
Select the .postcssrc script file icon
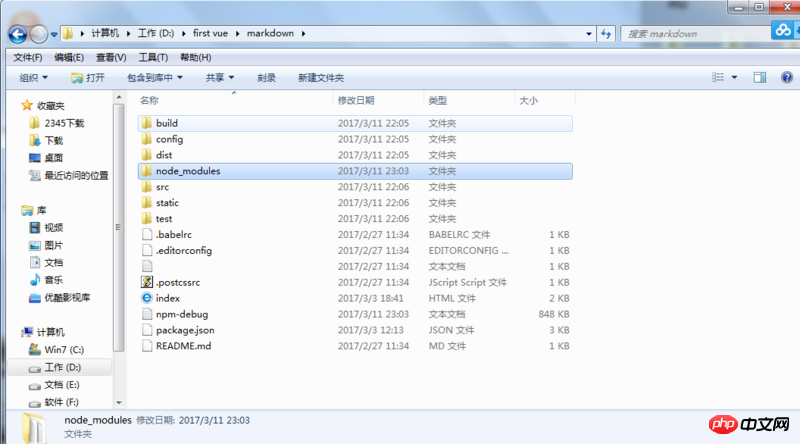pos(147,282)
